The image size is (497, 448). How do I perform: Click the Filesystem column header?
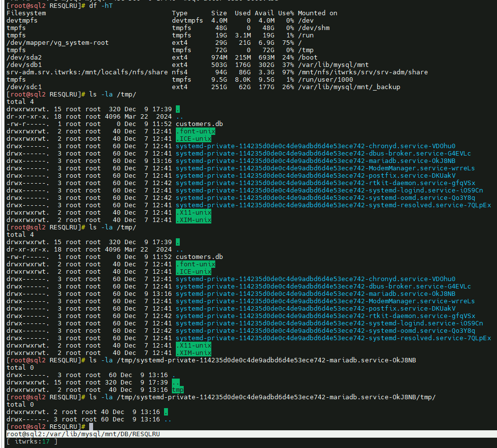pyautogui.click(x=26, y=13)
